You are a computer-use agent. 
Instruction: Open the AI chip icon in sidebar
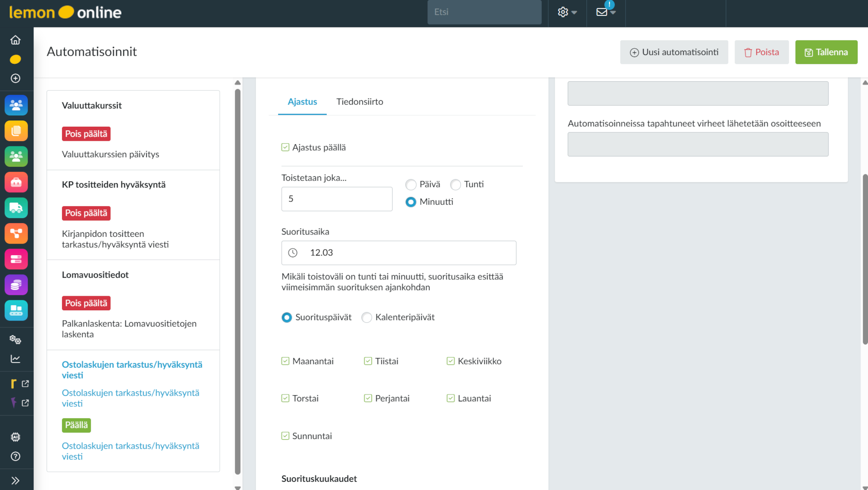[x=16, y=437]
